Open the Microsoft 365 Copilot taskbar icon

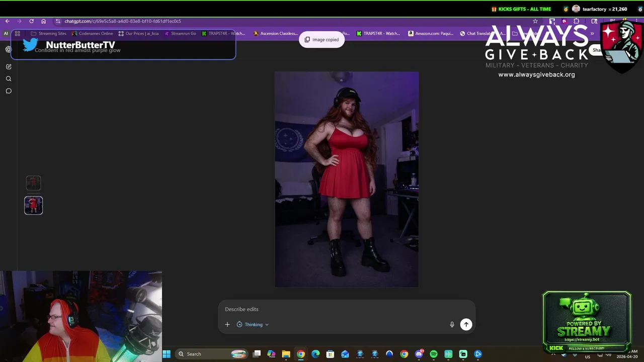(x=271, y=354)
